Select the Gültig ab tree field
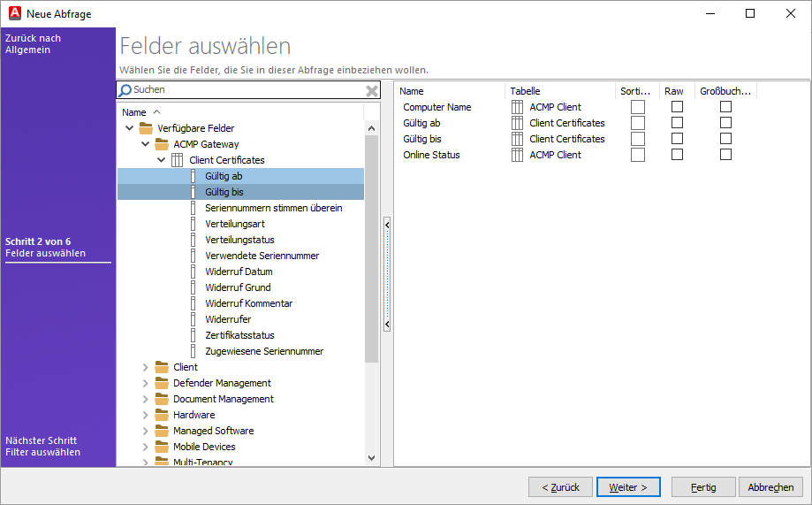This screenshot has height=505, width=812. [x=241, y=176]
